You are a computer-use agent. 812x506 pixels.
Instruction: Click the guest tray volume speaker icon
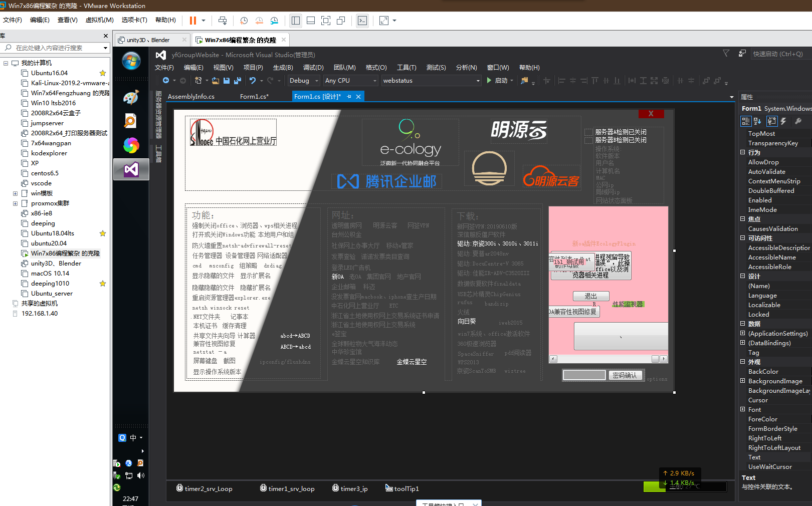pos(141,475)
